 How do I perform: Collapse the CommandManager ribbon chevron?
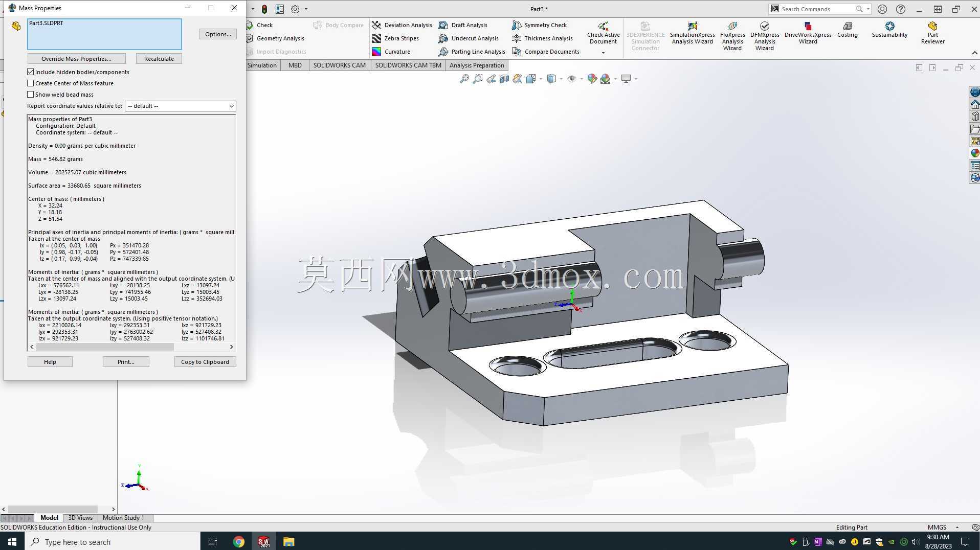pyautogui.click(x=974, y=53)
